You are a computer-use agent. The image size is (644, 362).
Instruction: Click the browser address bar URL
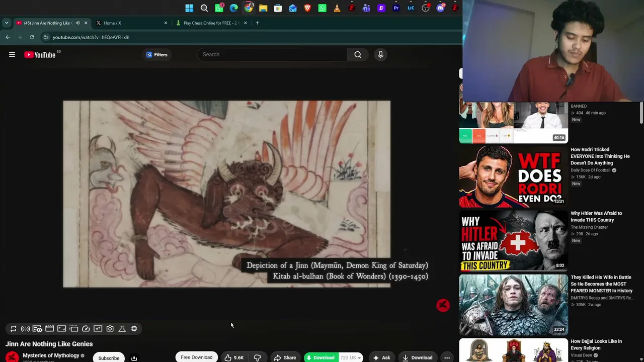[x=91, y=37]
